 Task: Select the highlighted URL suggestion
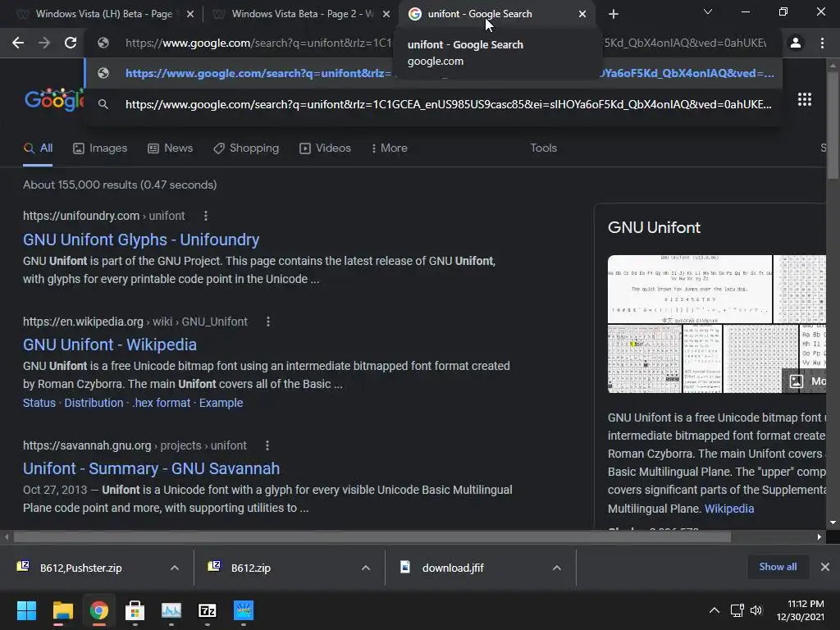(x=433, y=73)
